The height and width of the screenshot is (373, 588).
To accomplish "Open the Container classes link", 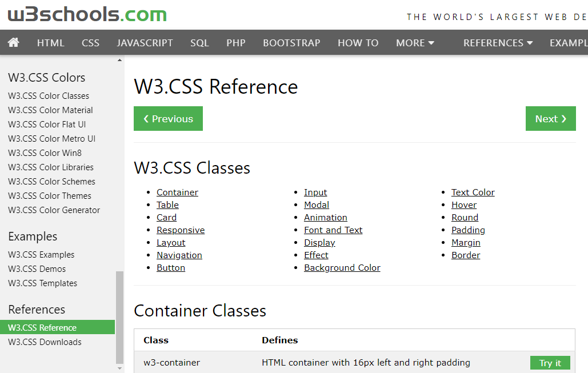I will click(177, 192).
